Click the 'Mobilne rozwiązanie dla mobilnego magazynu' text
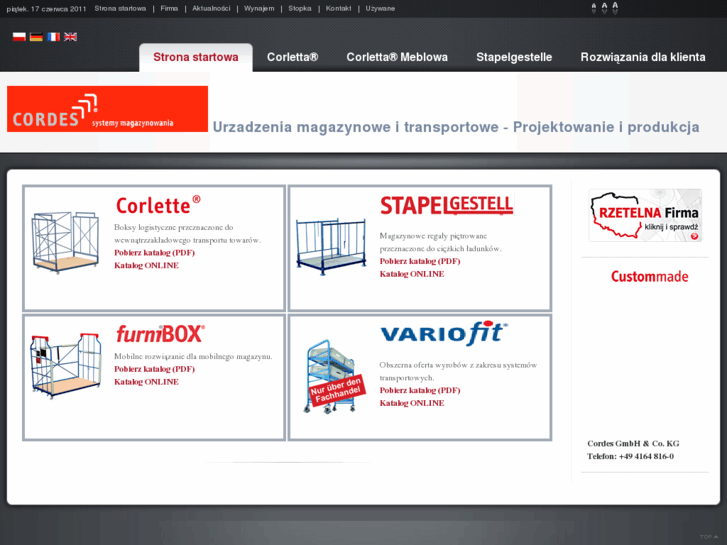 (x=193, y=357)
